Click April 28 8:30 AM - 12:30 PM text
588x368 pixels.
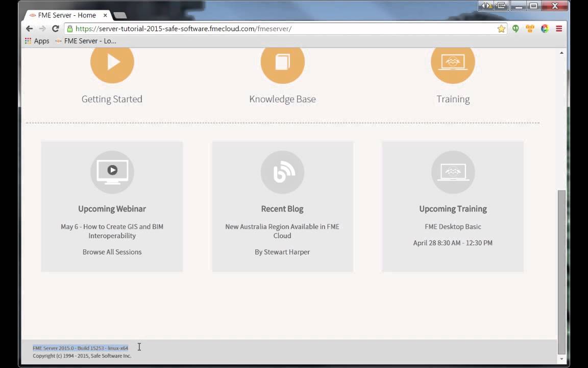(x=453, y=243)
